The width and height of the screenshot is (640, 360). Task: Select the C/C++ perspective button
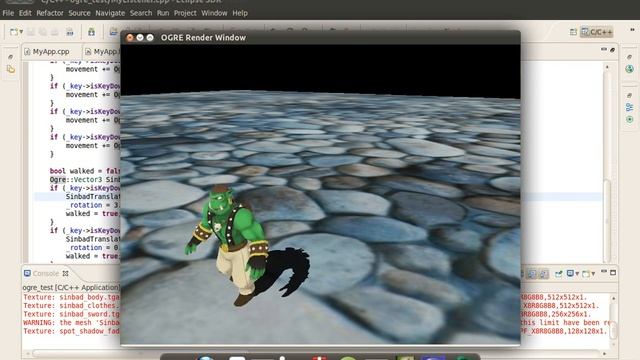[596, 32]
